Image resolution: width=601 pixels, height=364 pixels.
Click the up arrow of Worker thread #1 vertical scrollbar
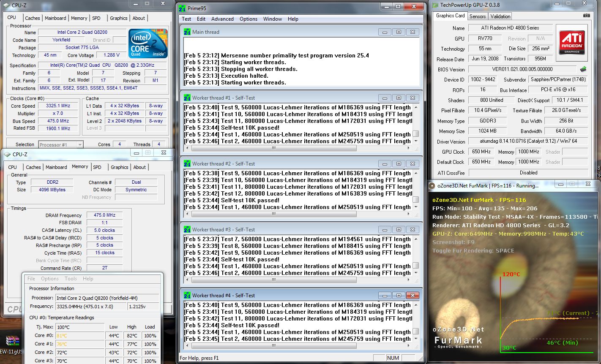(x=416, y=107)
